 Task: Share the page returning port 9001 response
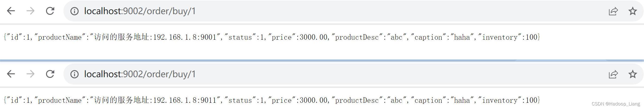(613, 11)
